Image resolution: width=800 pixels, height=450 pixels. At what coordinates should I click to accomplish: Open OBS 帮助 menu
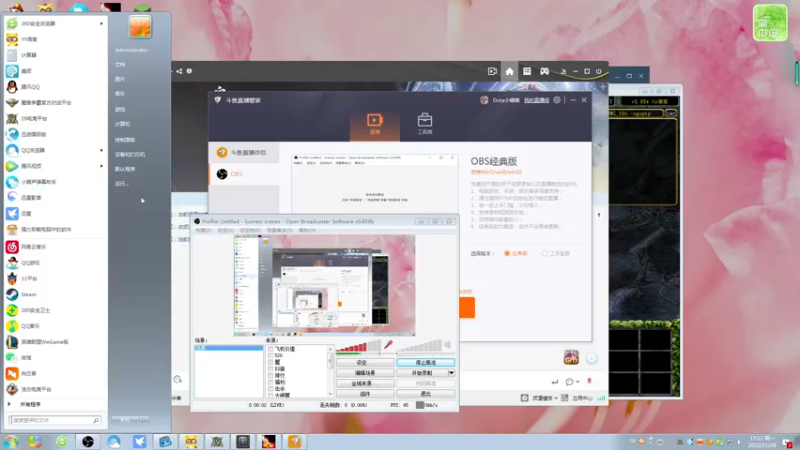(307, 231)
